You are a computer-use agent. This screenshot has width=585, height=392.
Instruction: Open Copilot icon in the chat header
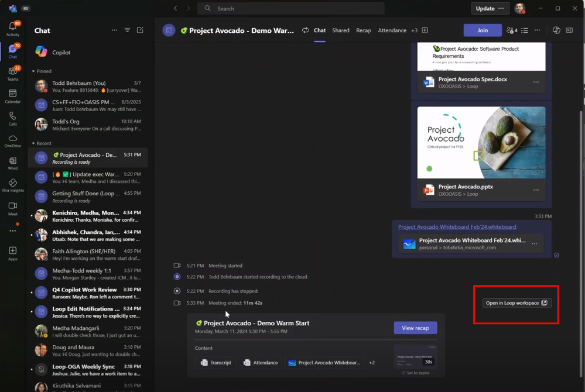[x=556, y=30]
